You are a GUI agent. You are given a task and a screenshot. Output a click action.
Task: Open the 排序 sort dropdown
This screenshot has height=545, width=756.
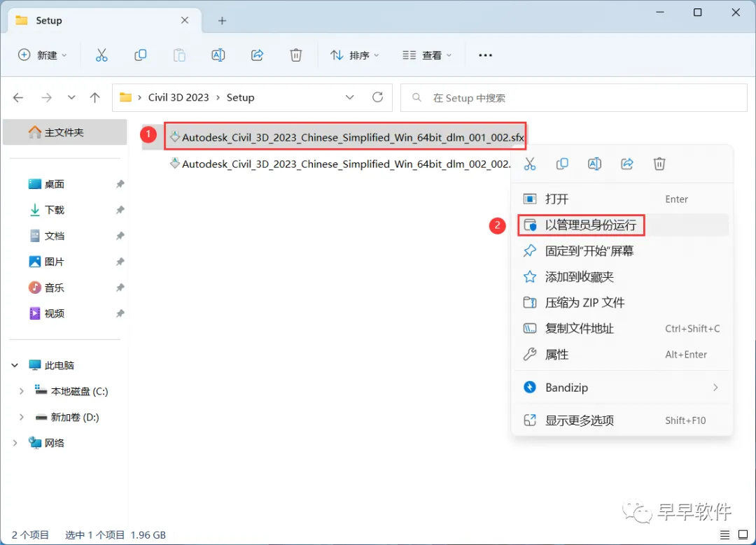[x=355, y=55]
